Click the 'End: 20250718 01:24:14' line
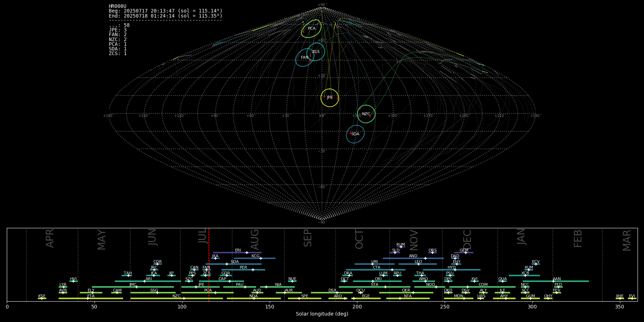This screenshot has width=644, height=322. [x=166, y=16]
